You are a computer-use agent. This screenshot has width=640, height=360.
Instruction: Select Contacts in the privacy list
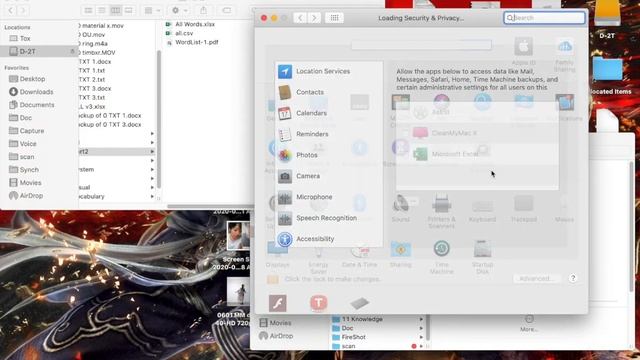pos(329,92)
